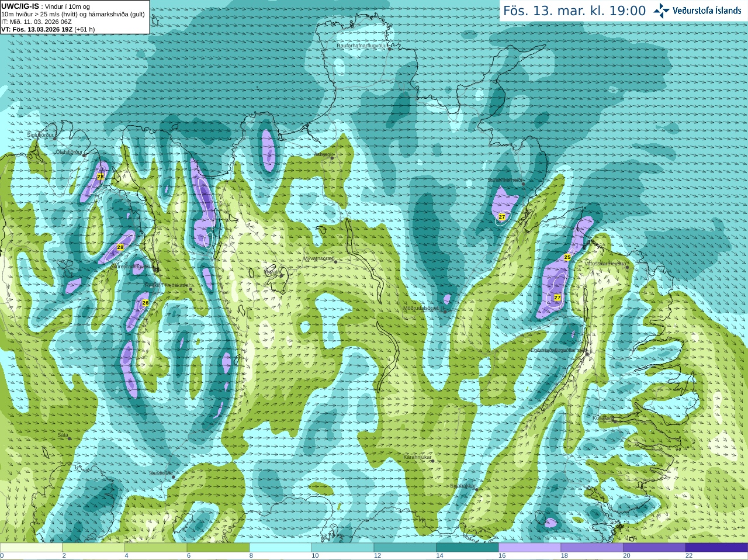Click the 14–16 m/s legend swatch

467,547
